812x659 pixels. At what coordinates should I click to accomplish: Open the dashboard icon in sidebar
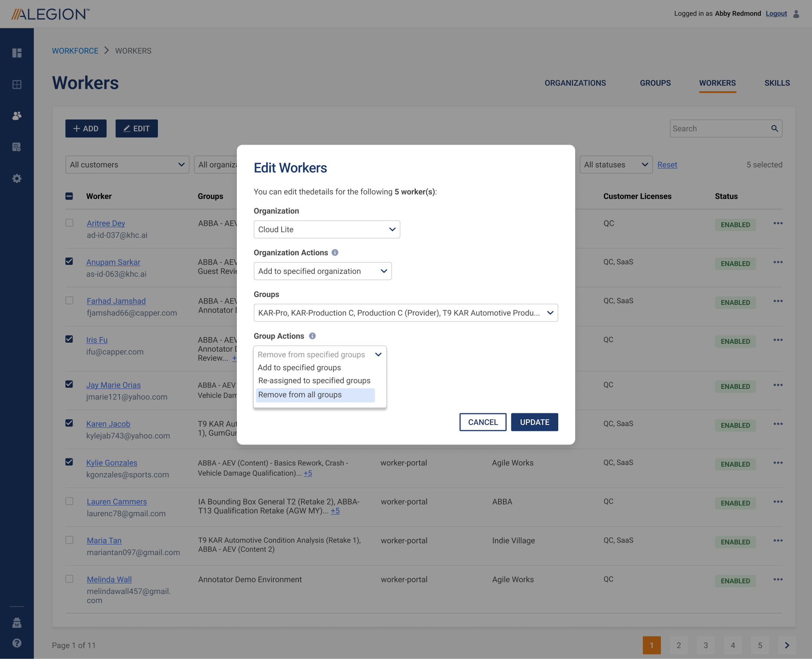pyautogui.click(x=17, y=53)
